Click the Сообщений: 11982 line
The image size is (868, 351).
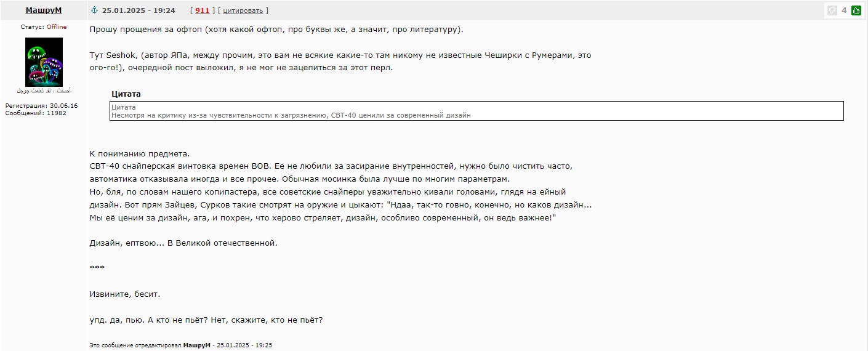(x=36, y=113)
